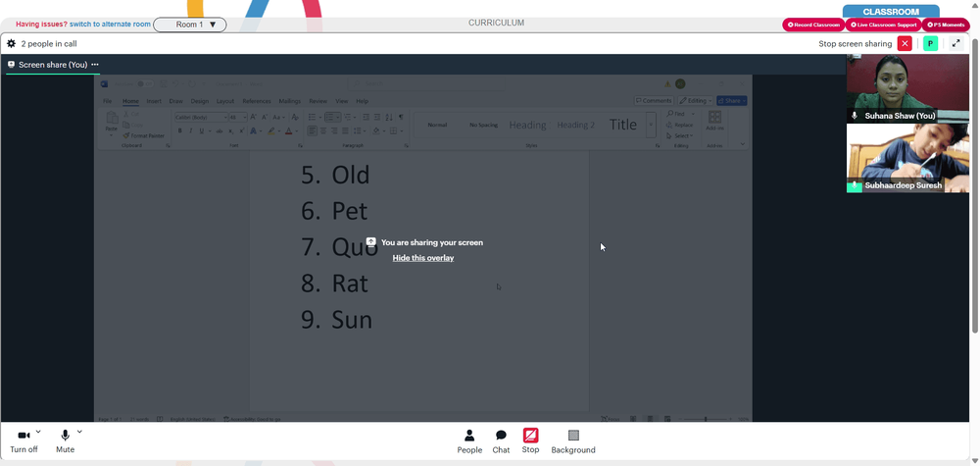Viewport: 980px width, 466px height.
Task: Open the call settings gear icon
Action: tap(11, 44)
